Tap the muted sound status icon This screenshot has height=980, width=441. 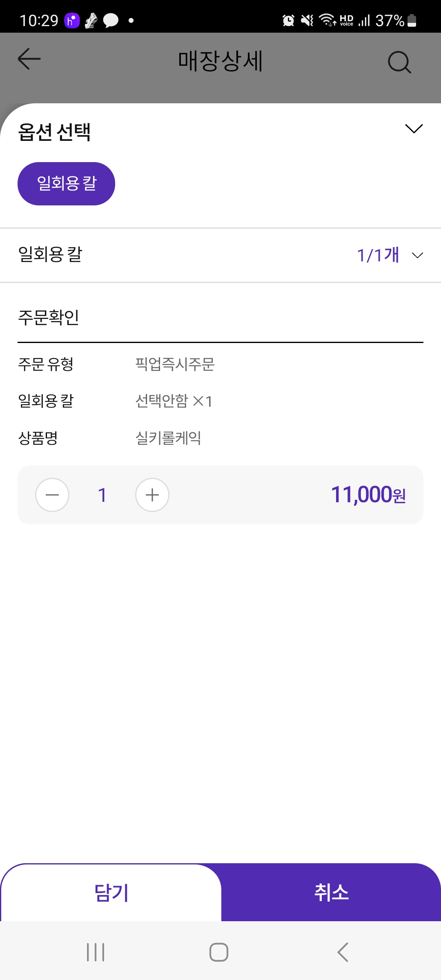(x=307, y=20)
